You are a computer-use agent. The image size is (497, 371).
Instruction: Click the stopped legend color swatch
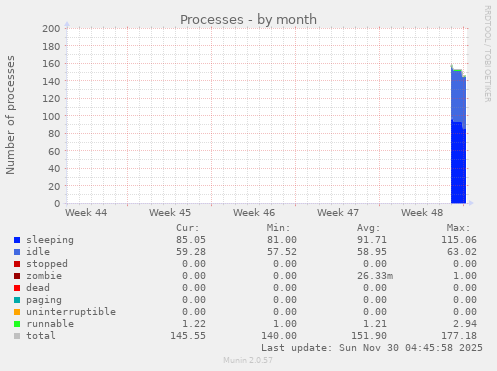tap(17, 264)
